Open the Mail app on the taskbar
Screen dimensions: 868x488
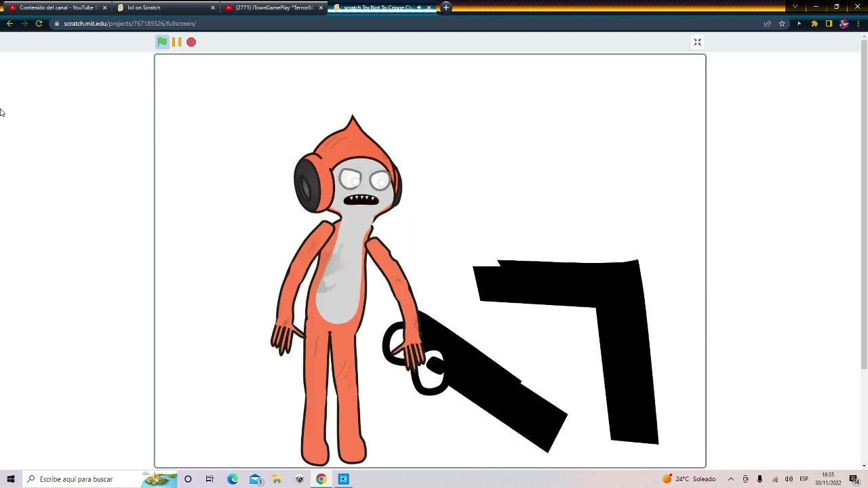tap(256, 479)
